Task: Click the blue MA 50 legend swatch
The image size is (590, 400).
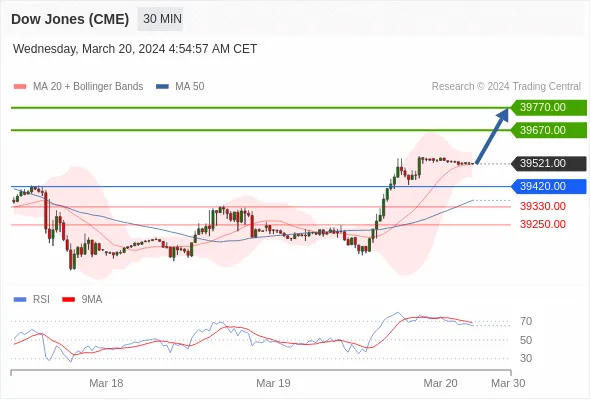Action: (x=162, y=87)
